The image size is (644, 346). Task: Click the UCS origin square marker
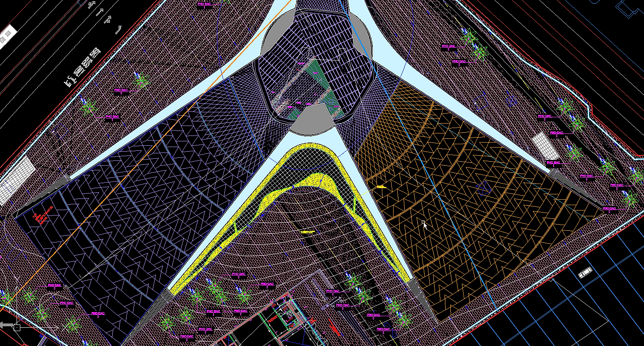click(17, 328)
